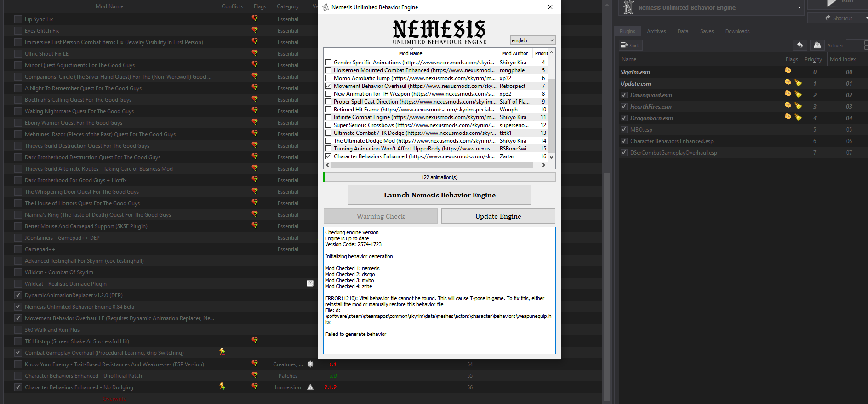
Task: Sort the mod list by Mod Name header
Action: (x=109, y=6)
